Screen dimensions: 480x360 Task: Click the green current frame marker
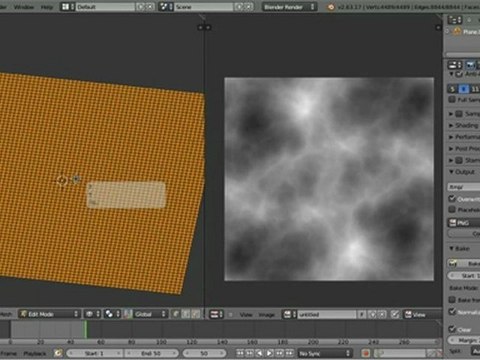point(86,329)
